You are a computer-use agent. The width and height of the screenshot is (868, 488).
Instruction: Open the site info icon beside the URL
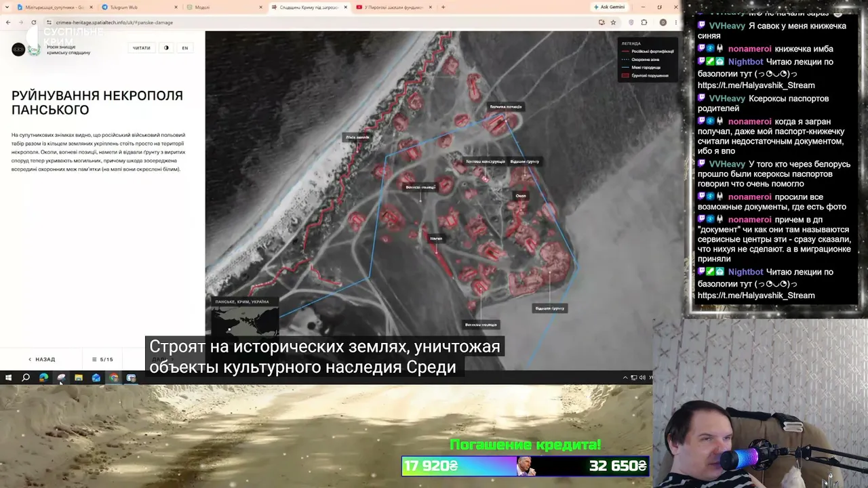[49, 22]
